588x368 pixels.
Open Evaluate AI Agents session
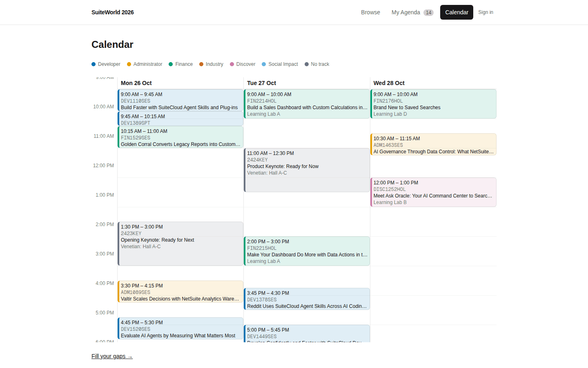click(x=180, y=328)
